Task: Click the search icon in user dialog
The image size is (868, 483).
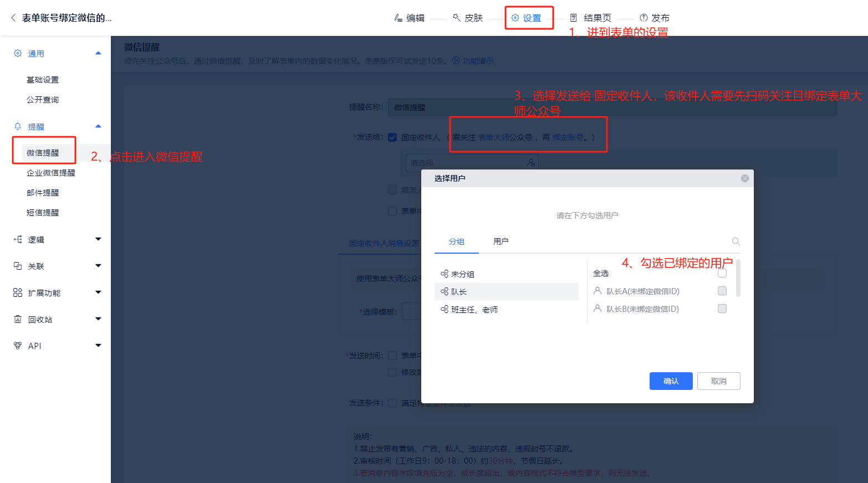Action: click(736, 242)
